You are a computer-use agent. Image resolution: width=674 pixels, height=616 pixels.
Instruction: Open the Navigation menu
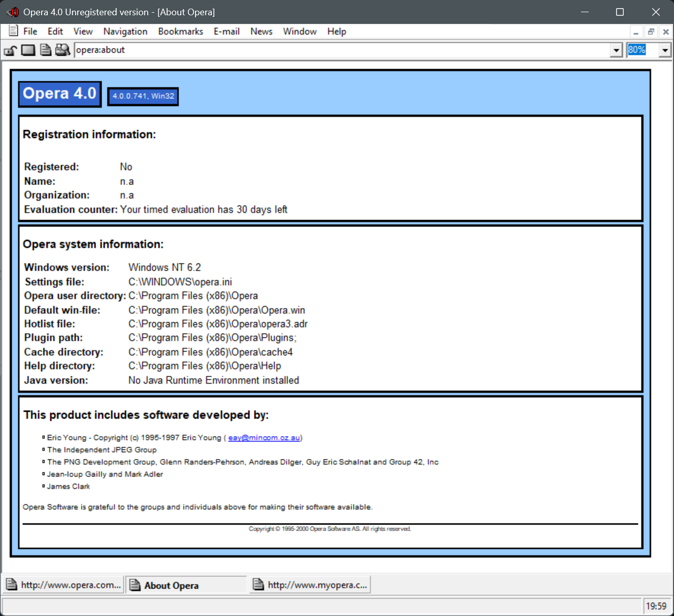point(125,32)
